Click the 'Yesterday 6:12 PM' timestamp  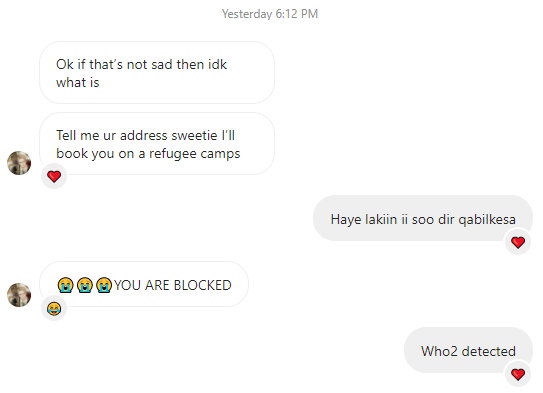point(270,14)
